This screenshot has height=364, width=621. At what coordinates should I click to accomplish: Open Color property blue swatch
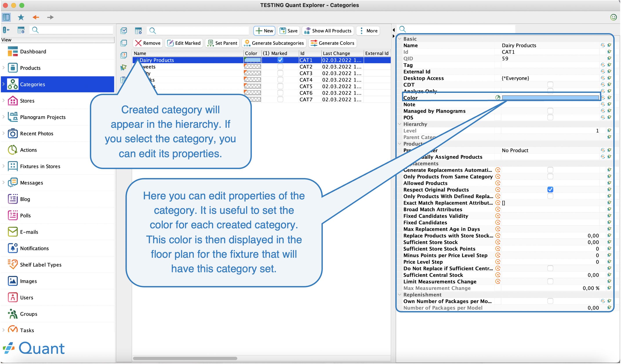pos(550,97)
